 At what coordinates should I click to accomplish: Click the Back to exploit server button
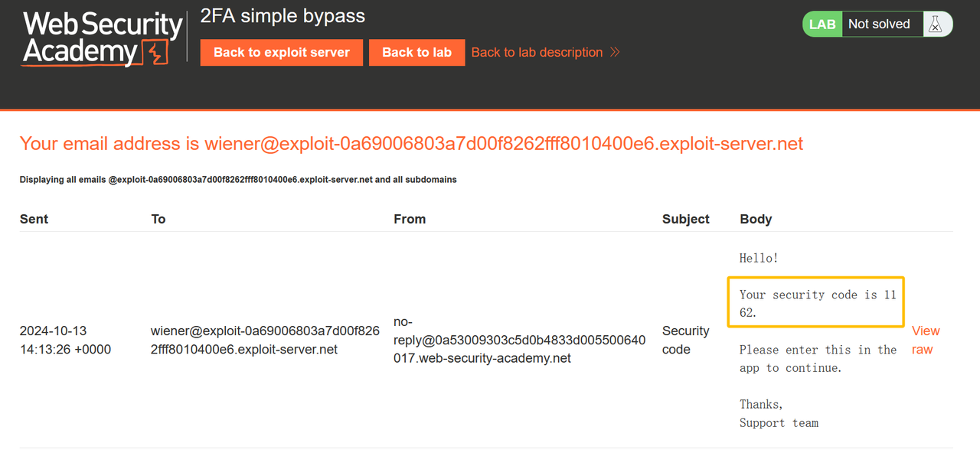click(281, 52)
